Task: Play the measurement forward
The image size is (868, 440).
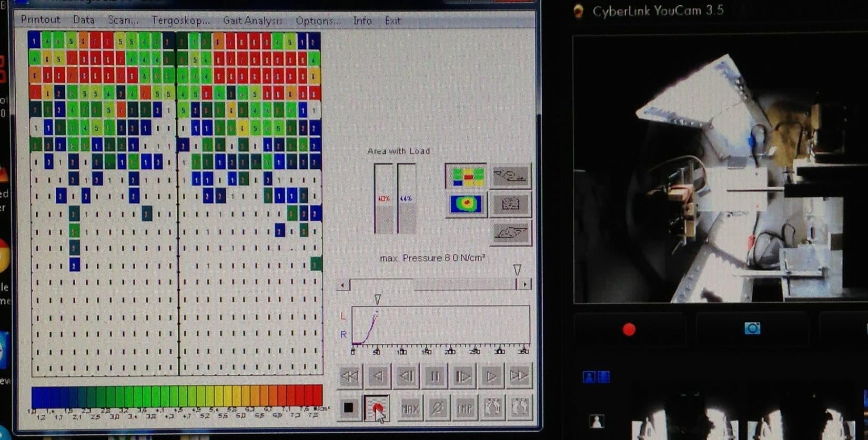Action: pyautogui.click(x=491, y=376)
